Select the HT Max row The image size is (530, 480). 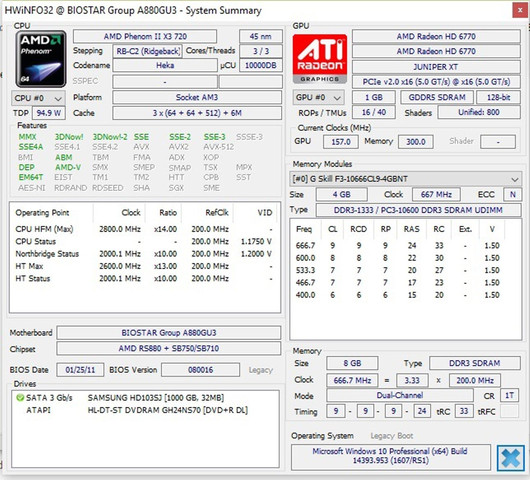pos(144,266)
